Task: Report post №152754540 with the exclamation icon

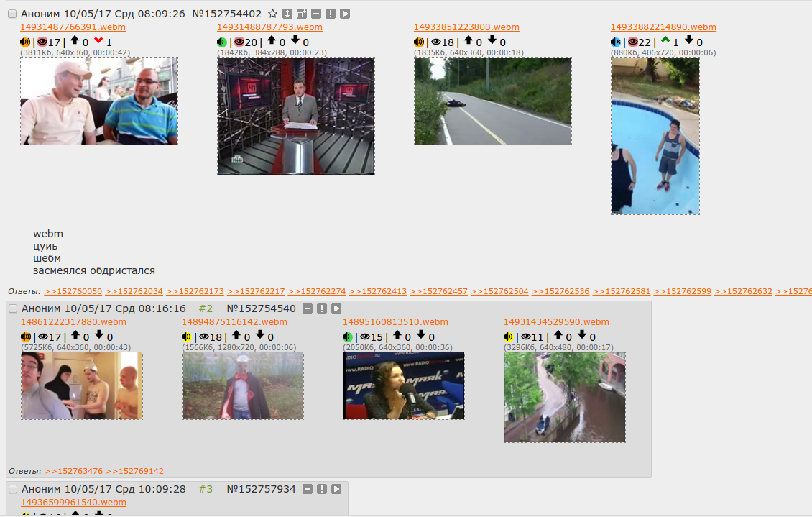Action: coord(322,308)
